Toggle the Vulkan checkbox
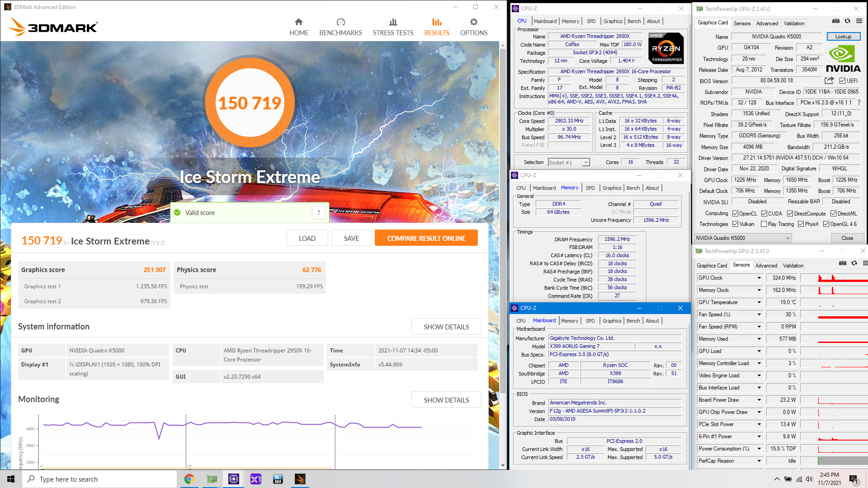This screenshot has width=868, height=488. tap(736, 224)
